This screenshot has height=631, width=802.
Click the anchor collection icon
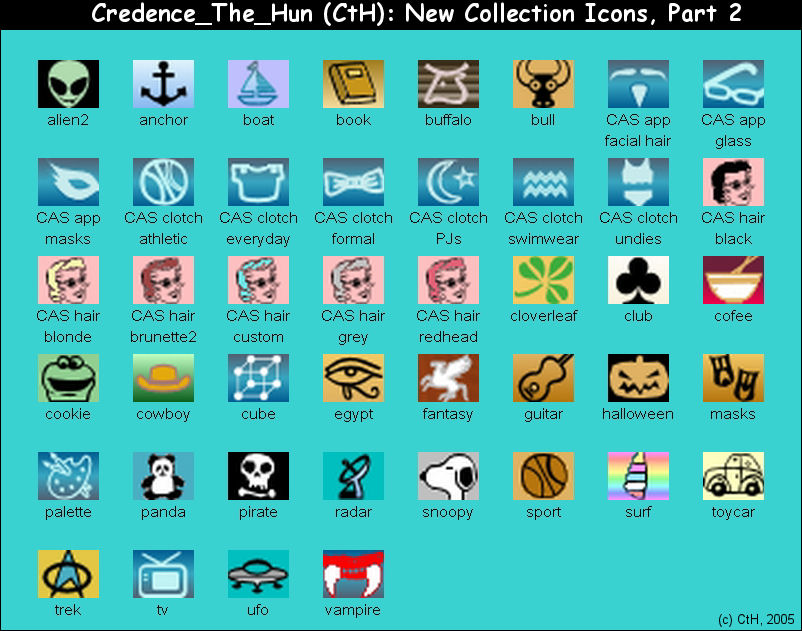[163, 83]
